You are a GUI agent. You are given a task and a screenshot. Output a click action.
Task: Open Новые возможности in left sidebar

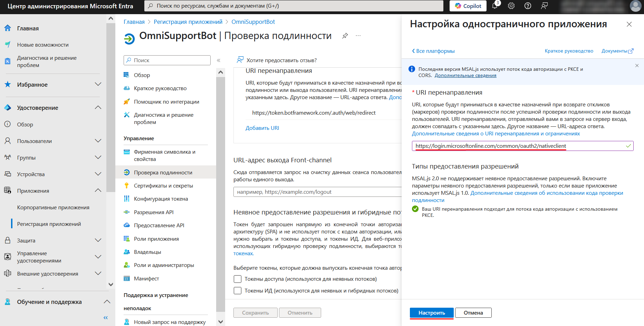43,45
